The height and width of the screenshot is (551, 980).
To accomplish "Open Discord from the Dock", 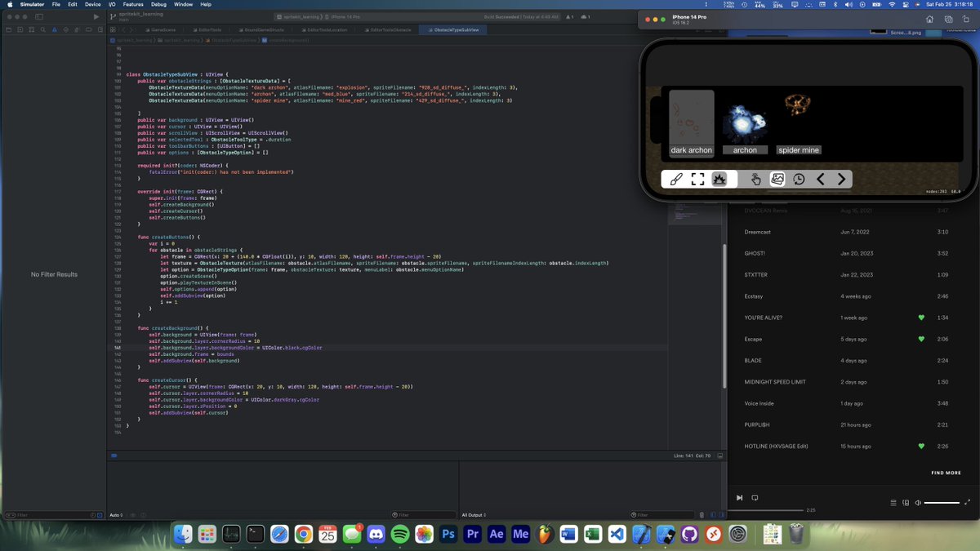I will (376, 534).
